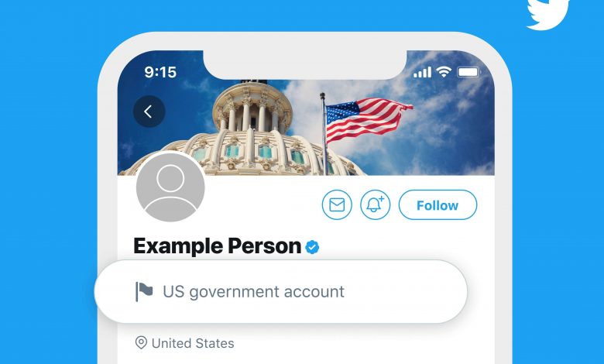The image size is (604, 364).
Task: Enable notifications with the bell icon
Action: click(x=376, y=205)
